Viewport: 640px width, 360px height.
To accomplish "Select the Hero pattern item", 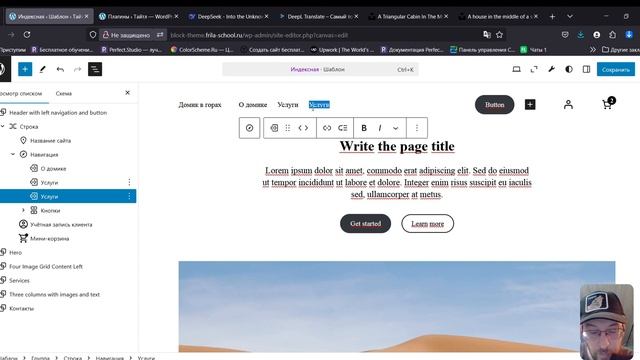I will [16, 253].
